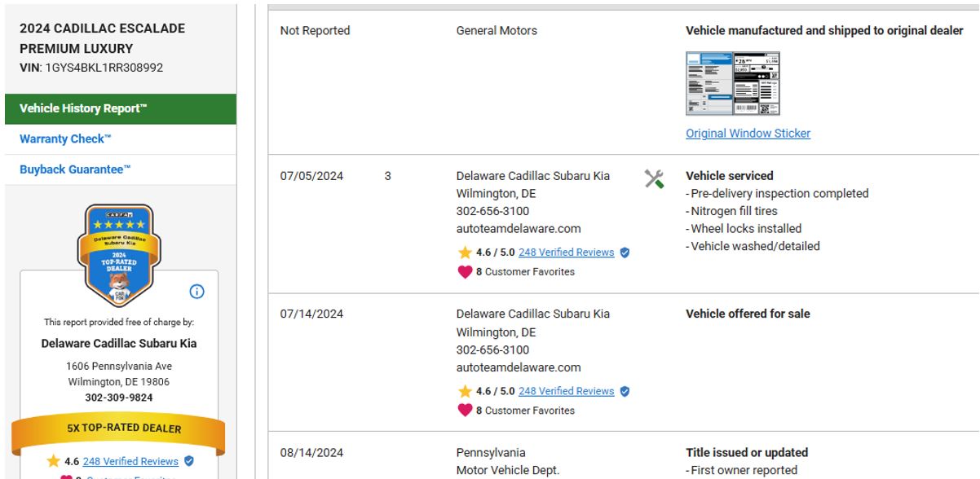Click the window sticker thumbnail image
This screenshot has width=980, height=479.
tap(733, 83)
